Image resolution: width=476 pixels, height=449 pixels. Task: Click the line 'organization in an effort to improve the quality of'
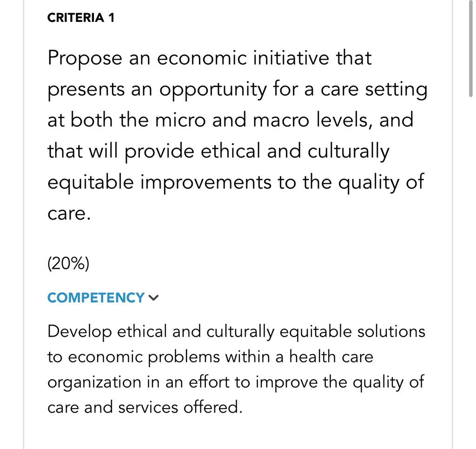coord(236,383)
